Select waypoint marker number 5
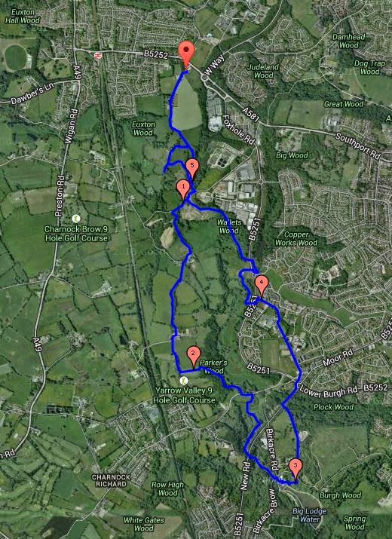The image size is (392, 539). point(192,169)
